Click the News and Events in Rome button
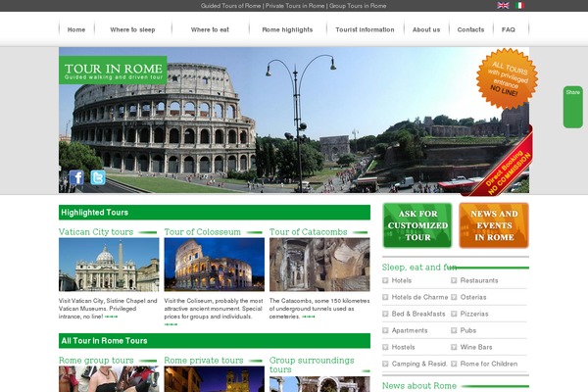The height and width of the screenshot is (392, 588). coord(494,225)
